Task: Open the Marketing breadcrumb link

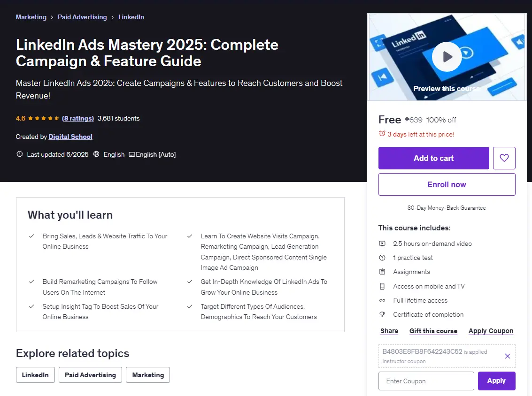Action: 31,17
